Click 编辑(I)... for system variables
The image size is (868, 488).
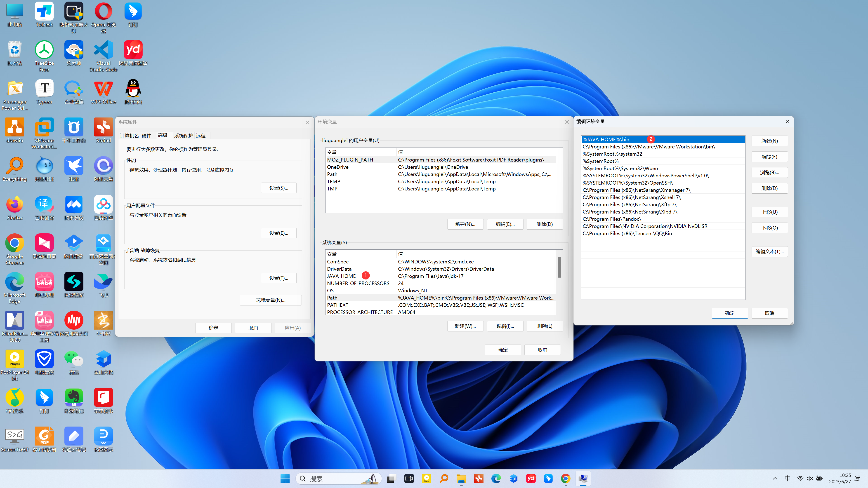[505, 326]
